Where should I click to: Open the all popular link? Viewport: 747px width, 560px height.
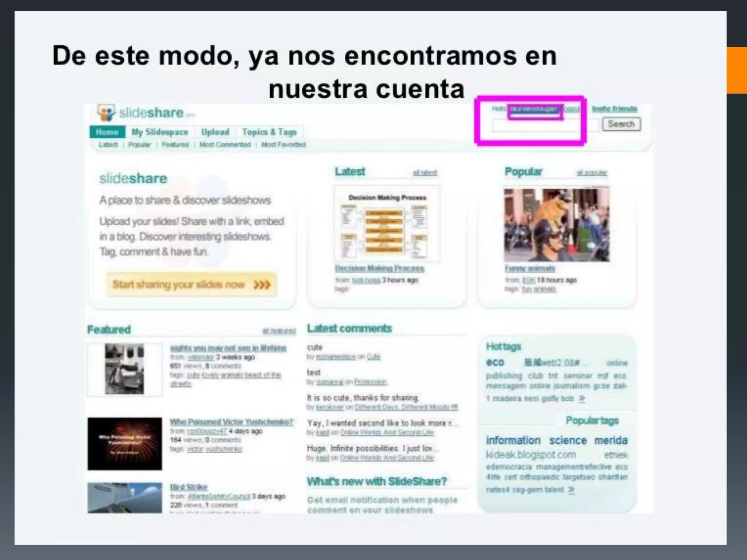(x=592, y=172)
